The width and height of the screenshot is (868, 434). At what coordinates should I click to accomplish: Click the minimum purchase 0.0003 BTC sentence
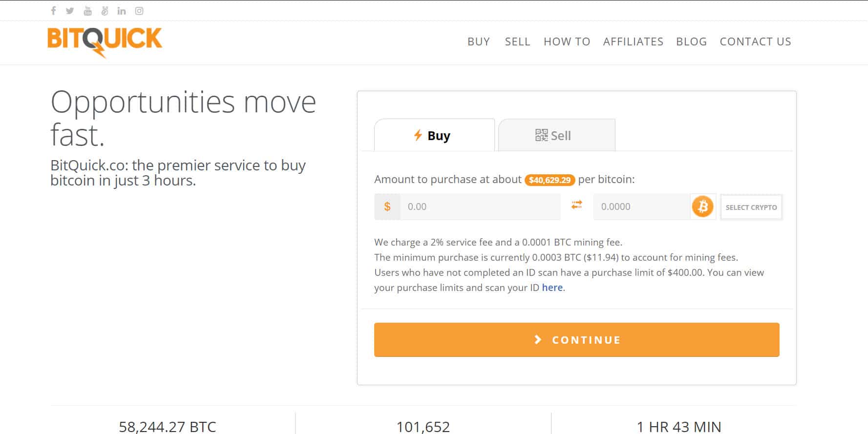556,257
